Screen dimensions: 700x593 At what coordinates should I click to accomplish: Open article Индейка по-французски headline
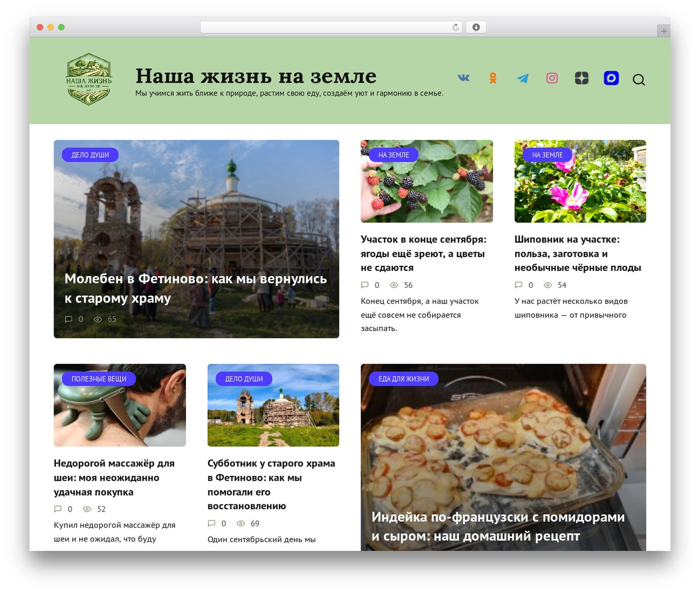(x=498, y=526)
